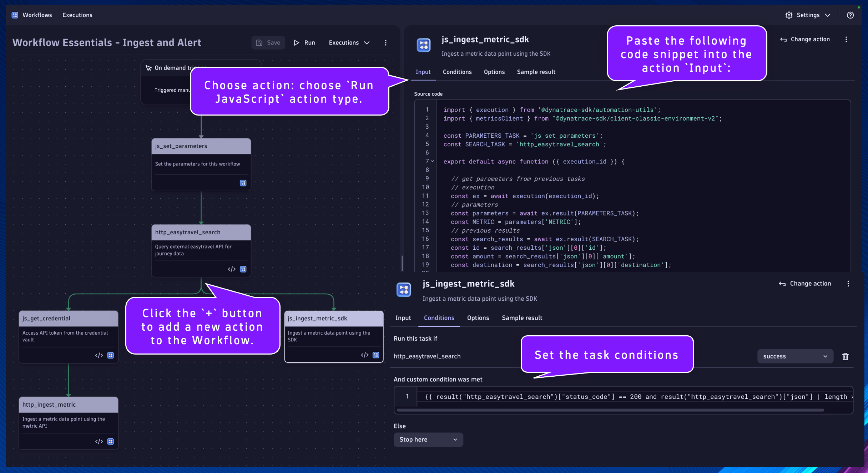Click the lower js_ingest_metric_sdk action icon
Viewport: 868px width, 473px height.
pyautogui.click(x=404, y=290)
